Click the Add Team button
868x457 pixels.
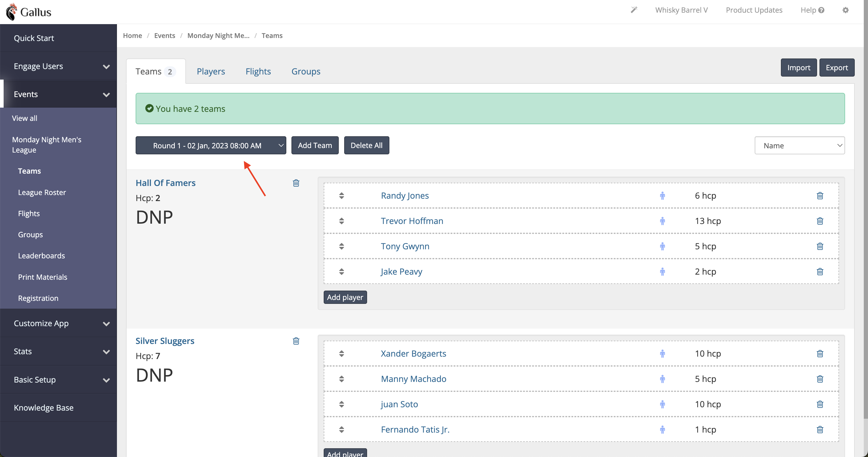pyautogui.click(x=315, y=145)
